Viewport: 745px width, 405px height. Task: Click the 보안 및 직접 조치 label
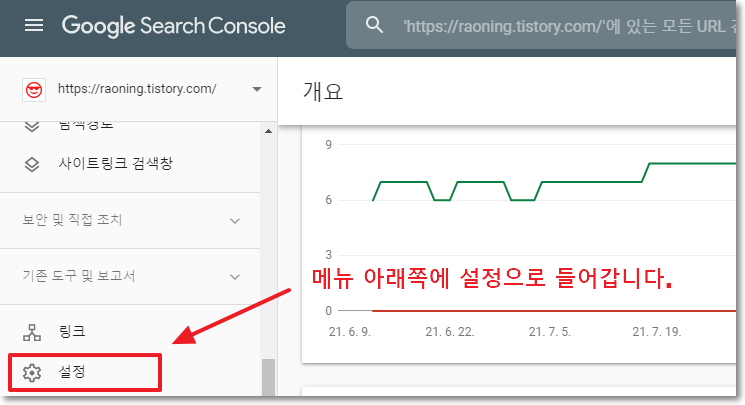(72, 220)
